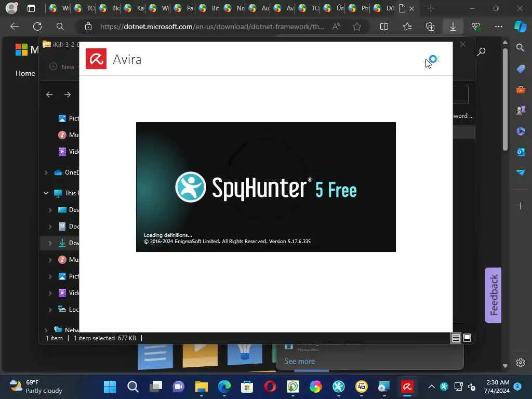The height and width of the screenshot is (399, 532).
Task: Open Browser essentials heart icon
Action: point(476,26)
